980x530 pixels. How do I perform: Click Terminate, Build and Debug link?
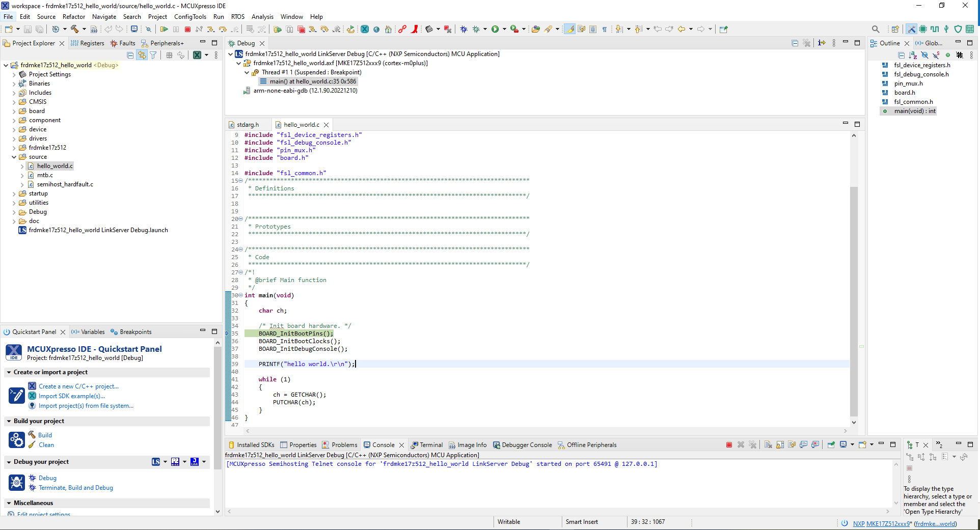(76, 488)
